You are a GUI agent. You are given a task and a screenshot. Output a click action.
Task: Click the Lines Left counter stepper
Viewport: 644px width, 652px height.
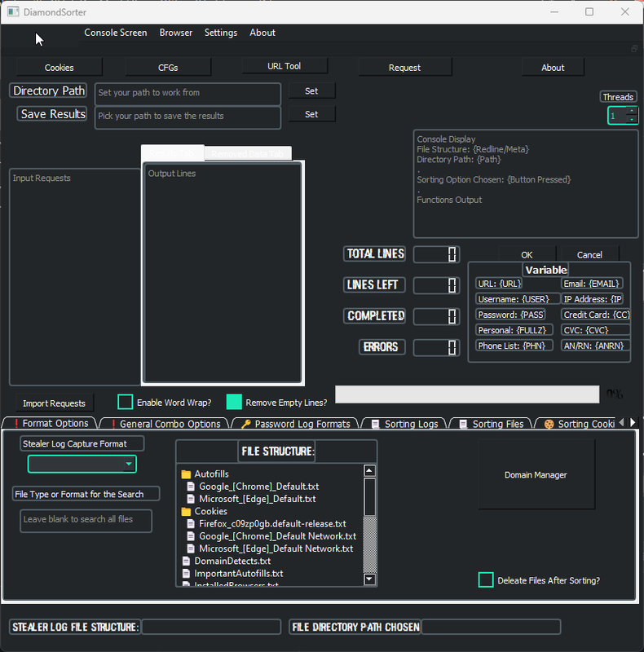pyautogui.click(x=452, y=285)
